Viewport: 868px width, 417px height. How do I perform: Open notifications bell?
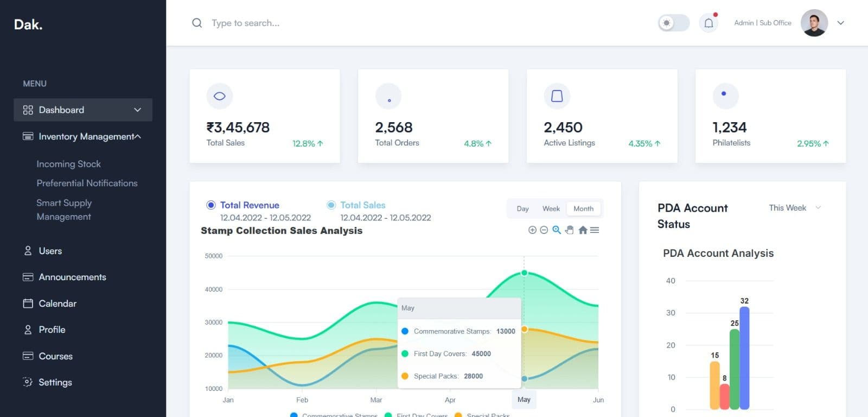(x=709, y=23)
